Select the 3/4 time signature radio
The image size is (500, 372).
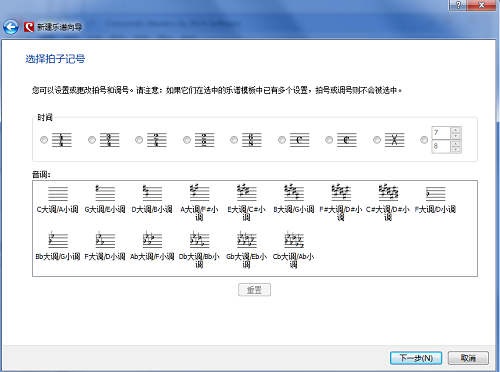[x=92, y=140]
